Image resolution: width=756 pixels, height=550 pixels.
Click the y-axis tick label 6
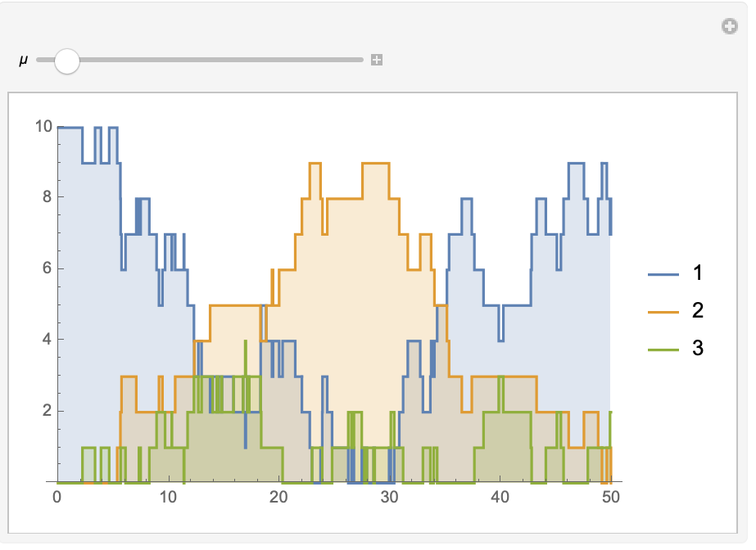[47, 268]
